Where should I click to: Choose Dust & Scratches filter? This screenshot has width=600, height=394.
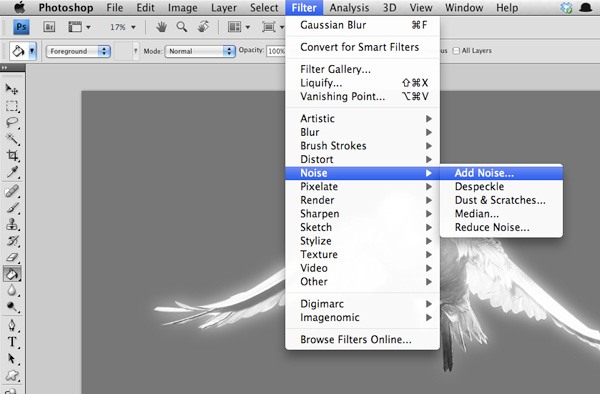click(501, 200)
